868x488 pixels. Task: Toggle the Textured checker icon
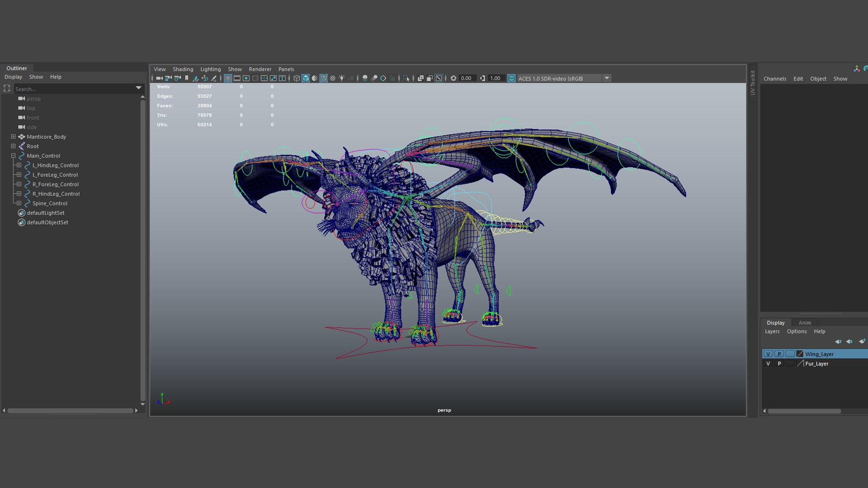[333, 78]
